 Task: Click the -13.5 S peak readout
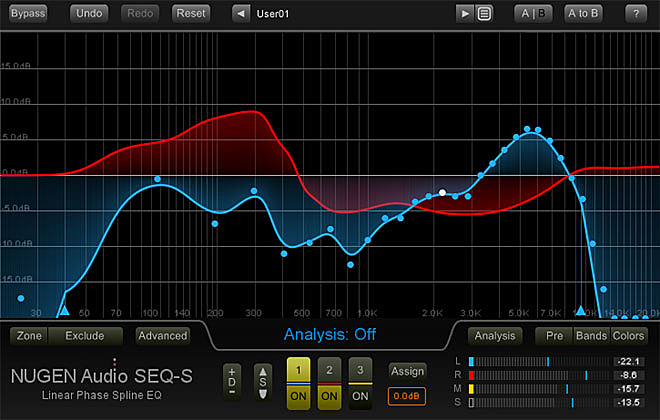(x=629, y=403)
